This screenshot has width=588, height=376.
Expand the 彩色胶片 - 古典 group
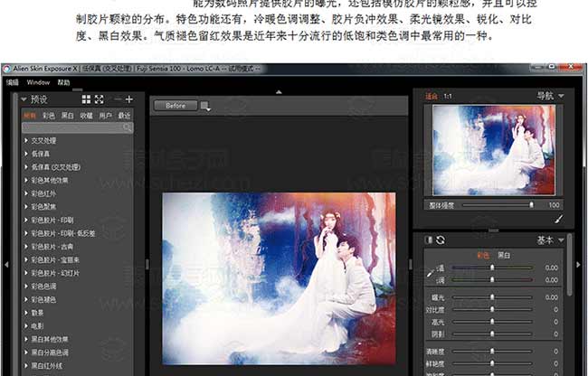click(x=26, y=247)
